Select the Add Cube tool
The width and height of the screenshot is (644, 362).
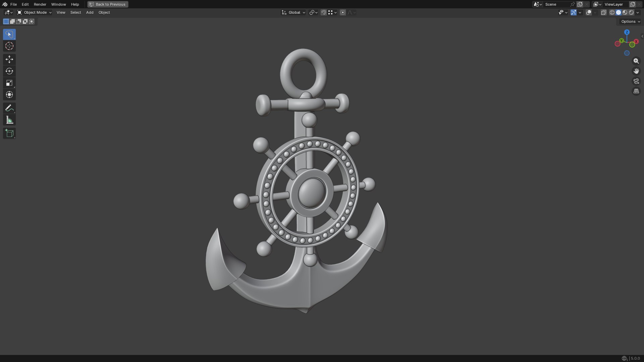pyautogui.click(x=9, y=133)
